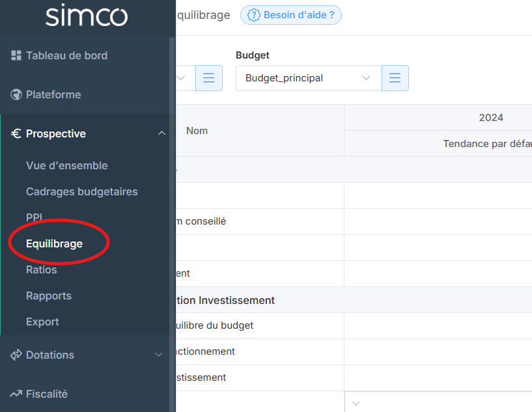Viewport: 532px width, 412px height.
Task: Go to Cadrages budgetaires
Action: (x=81, y=191)
